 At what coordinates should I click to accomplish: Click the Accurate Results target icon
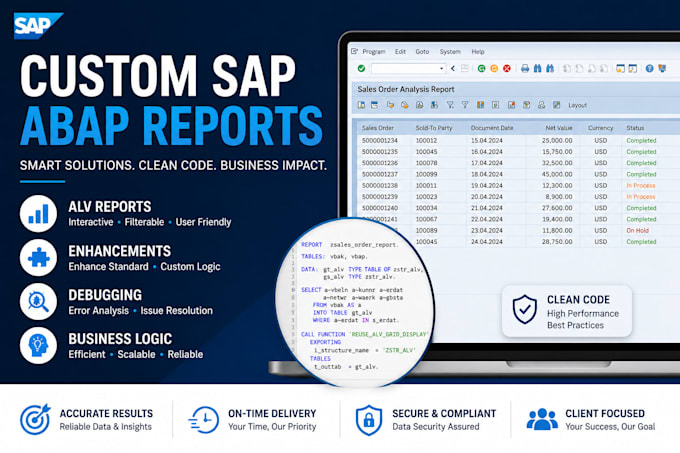coord(35,419)
